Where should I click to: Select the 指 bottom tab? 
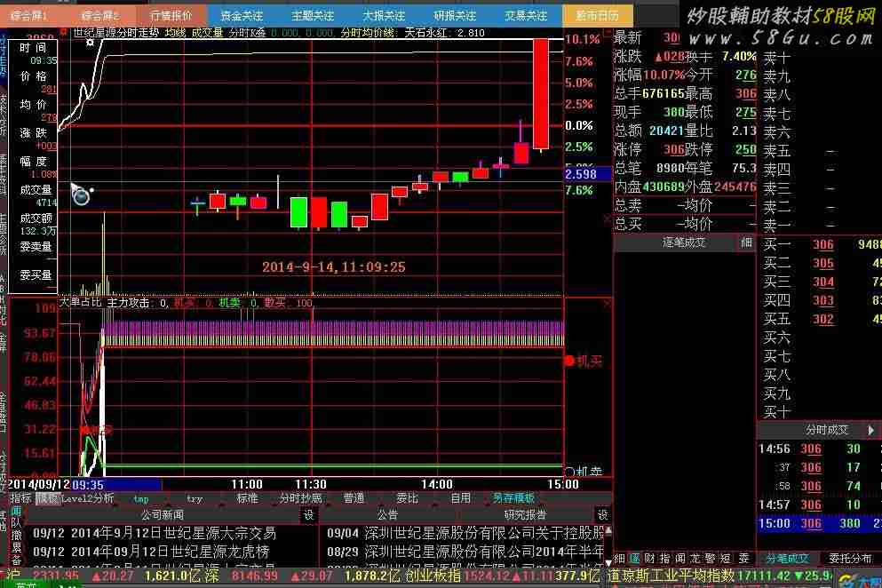(665, 558)
